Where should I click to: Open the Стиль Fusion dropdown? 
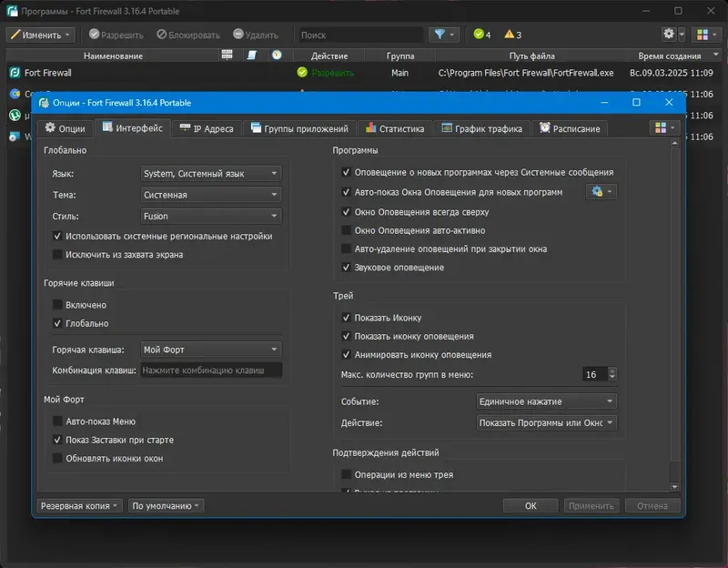click(x=211, y=216)
